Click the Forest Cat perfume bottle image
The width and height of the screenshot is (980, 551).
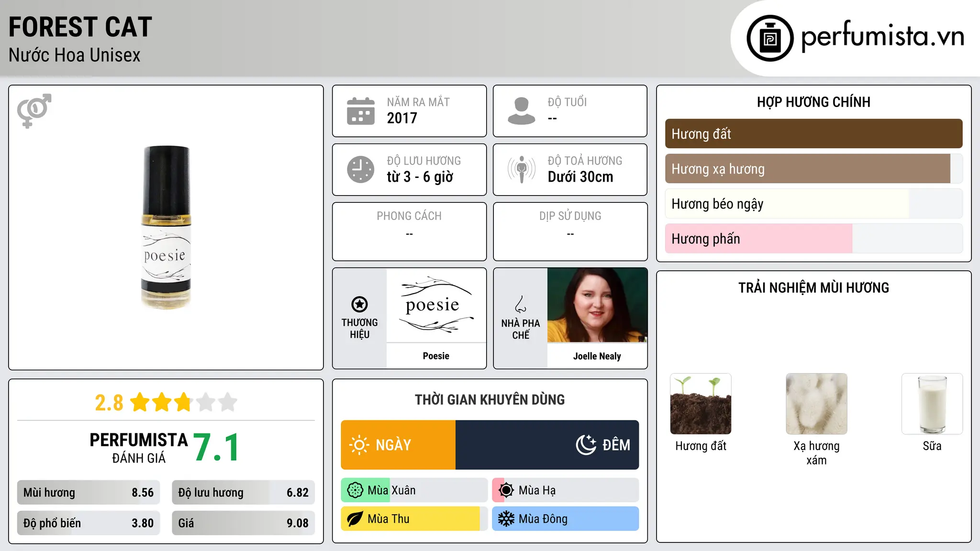[166, 227]
